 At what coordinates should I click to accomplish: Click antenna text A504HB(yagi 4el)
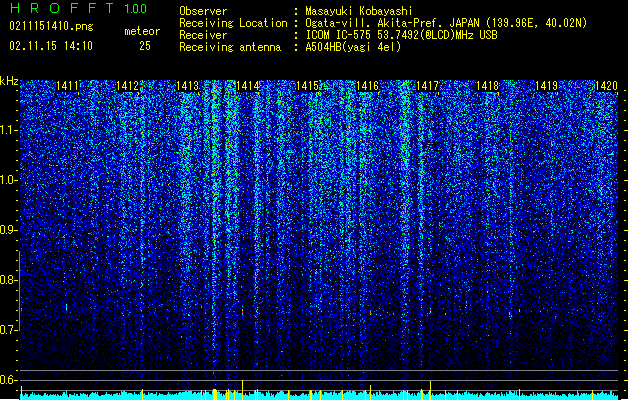[x=353, y=47]
